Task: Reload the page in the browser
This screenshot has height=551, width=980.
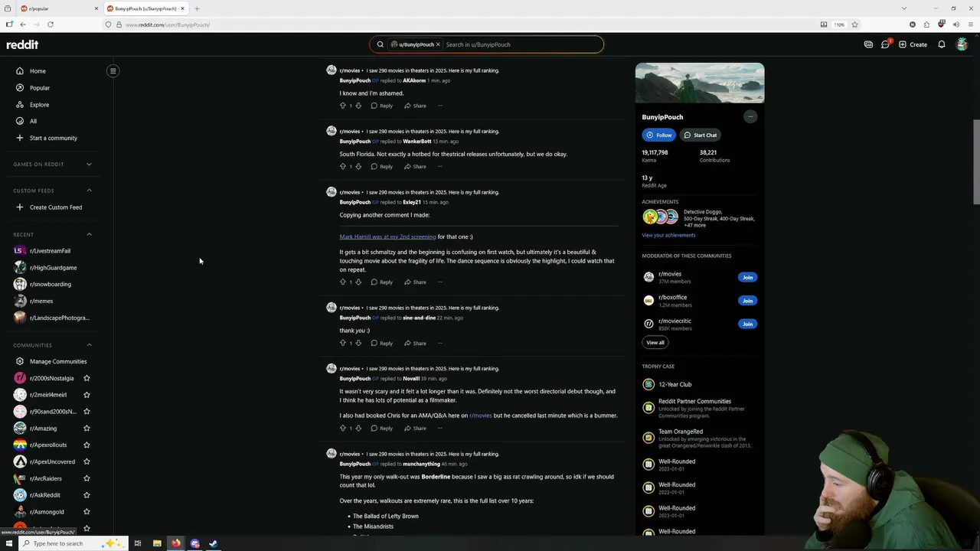Action: (51, 24)
